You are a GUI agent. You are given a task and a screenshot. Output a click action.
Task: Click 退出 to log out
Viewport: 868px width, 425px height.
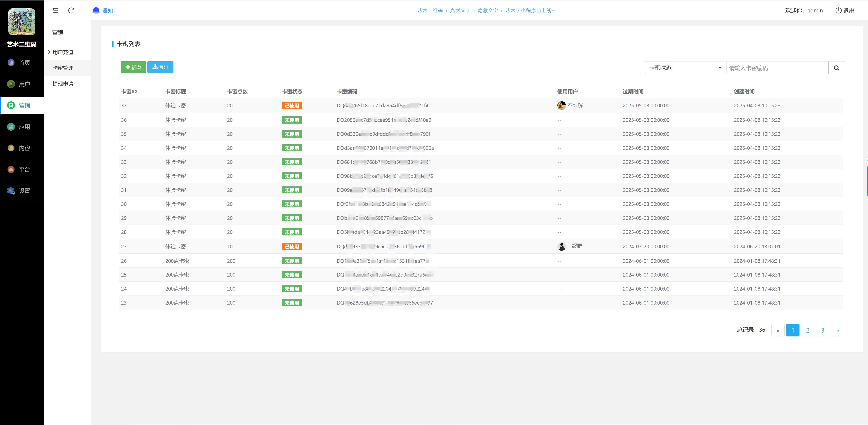845,10
